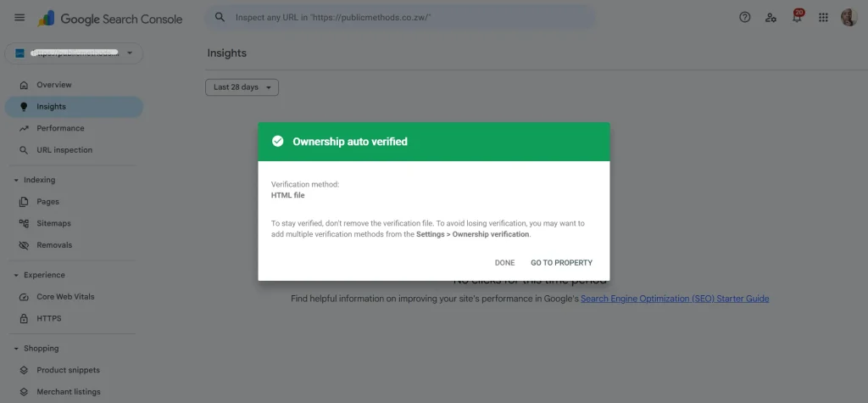Click the search magnifier icon
Screen dimensions: 868x403
click(220, 17)
